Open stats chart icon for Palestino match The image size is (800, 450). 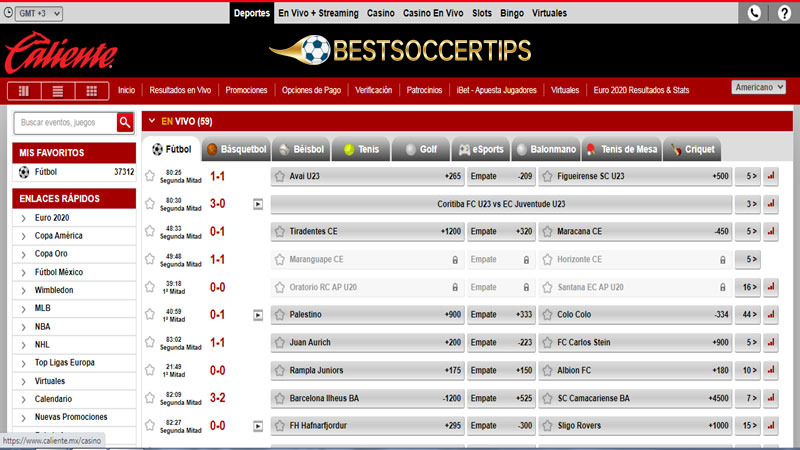click(771, 315)
